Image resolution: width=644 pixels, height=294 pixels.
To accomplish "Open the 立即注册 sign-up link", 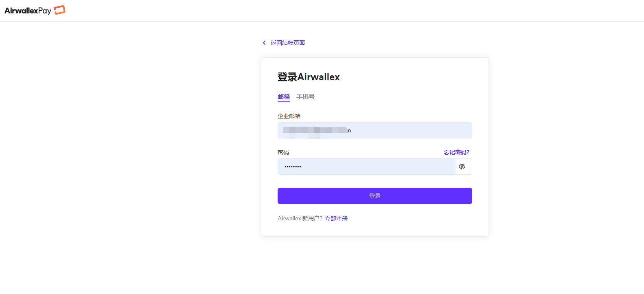I will tap(336, 219).
